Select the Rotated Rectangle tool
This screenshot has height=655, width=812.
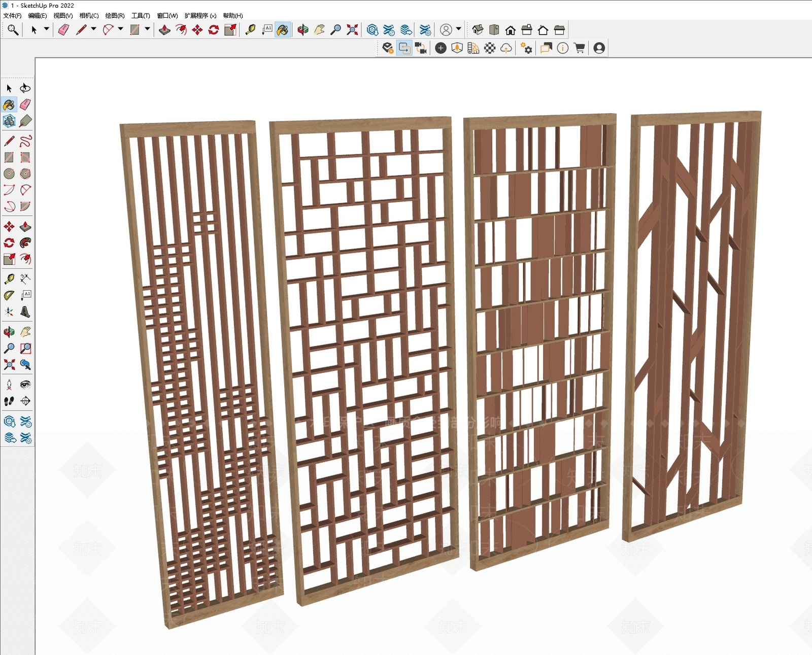25,157
